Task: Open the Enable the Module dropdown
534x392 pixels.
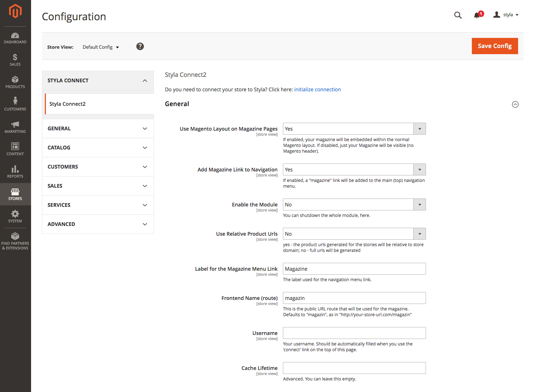Action: pyautogui.click(x=354, y=205)
